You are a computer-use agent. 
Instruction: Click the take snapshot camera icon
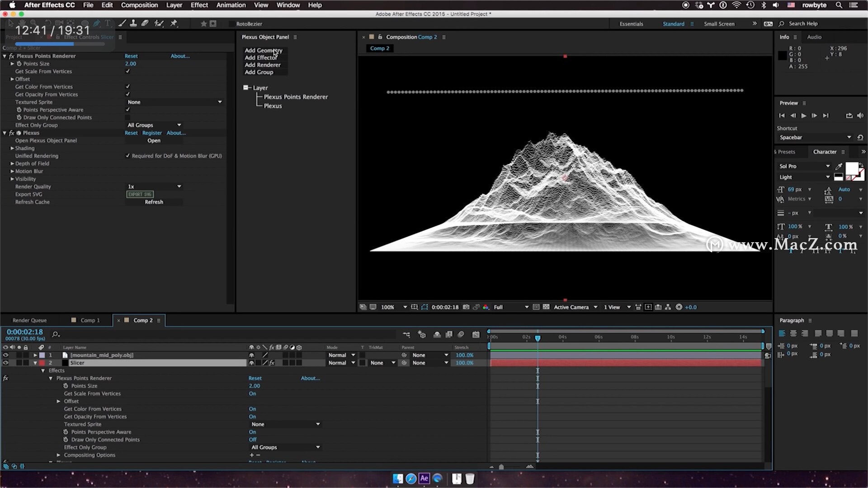pos(466,307)
